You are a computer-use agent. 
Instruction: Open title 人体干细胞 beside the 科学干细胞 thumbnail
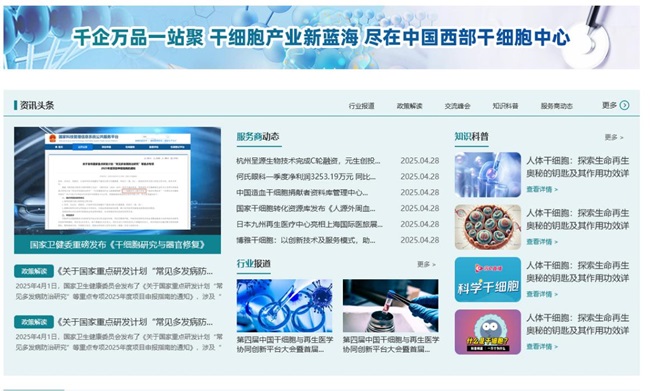(578, 272)
